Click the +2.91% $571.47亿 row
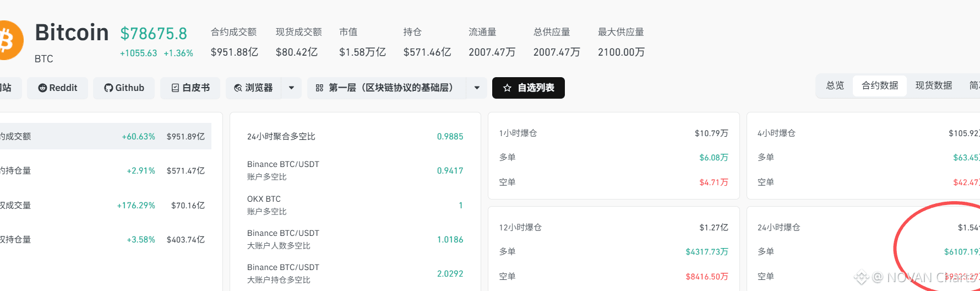980x291 pixels. pos(106,171)
